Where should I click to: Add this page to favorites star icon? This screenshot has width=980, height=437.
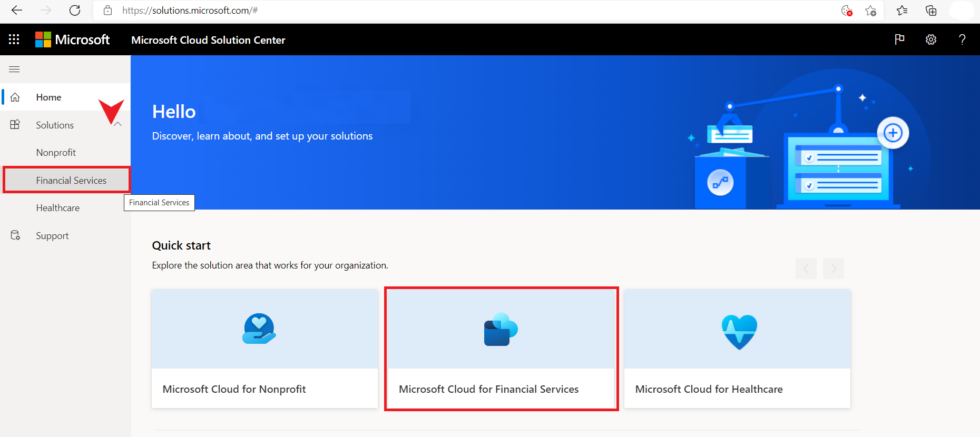(870, 11)
